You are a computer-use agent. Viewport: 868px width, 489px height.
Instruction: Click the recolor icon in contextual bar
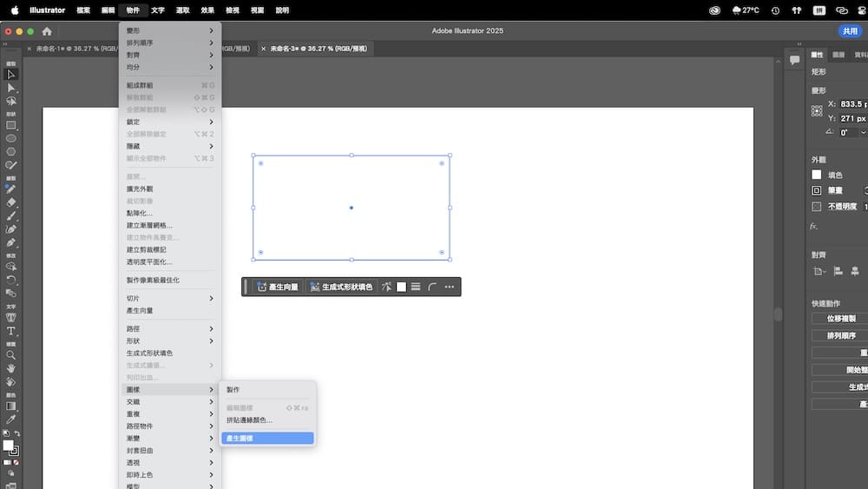tap(386, 287)
